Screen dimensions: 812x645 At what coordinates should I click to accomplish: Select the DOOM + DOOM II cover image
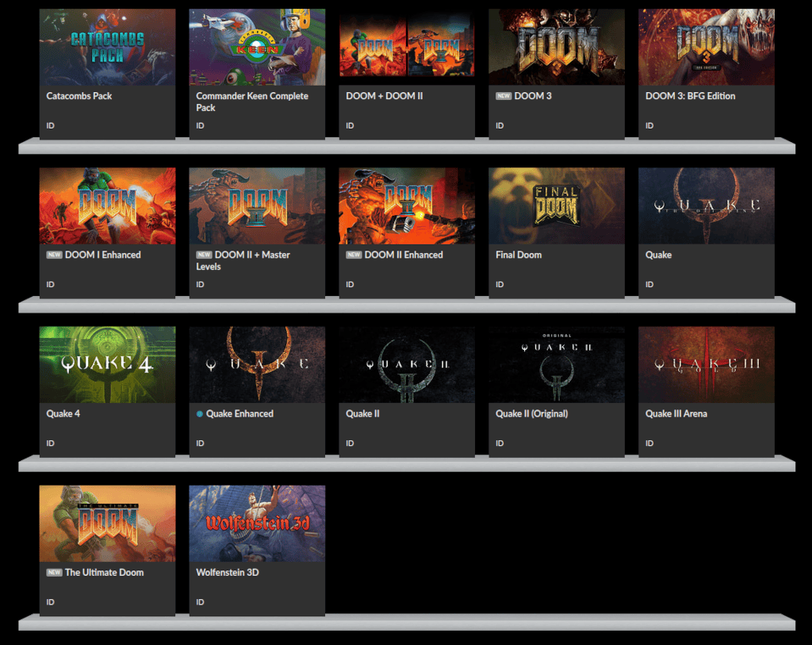point(407,47)
